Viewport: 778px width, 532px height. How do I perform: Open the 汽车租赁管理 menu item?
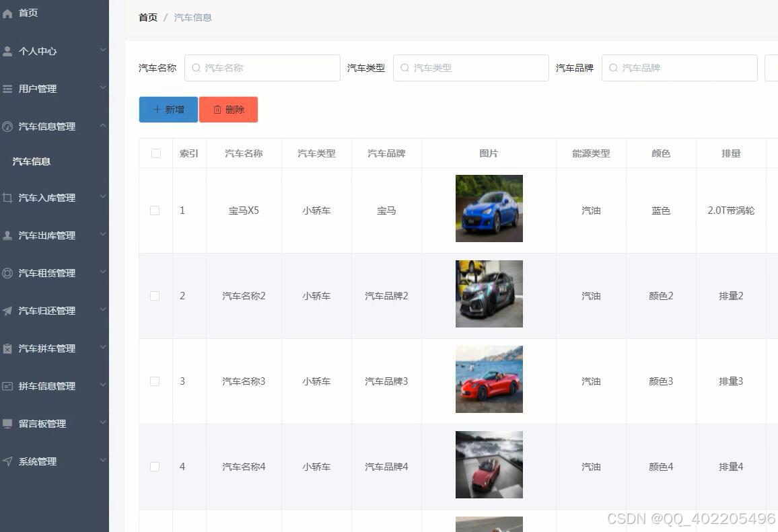coord(54,273)
